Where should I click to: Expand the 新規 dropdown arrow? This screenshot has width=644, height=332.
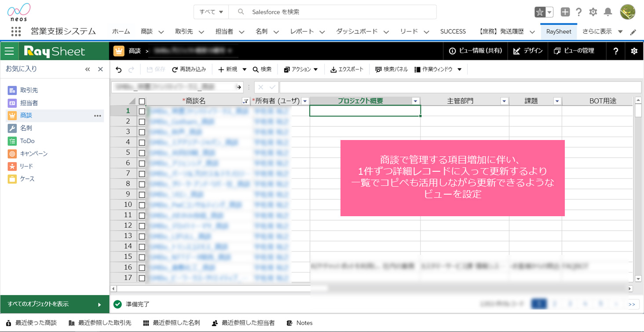tap(245, 70)
